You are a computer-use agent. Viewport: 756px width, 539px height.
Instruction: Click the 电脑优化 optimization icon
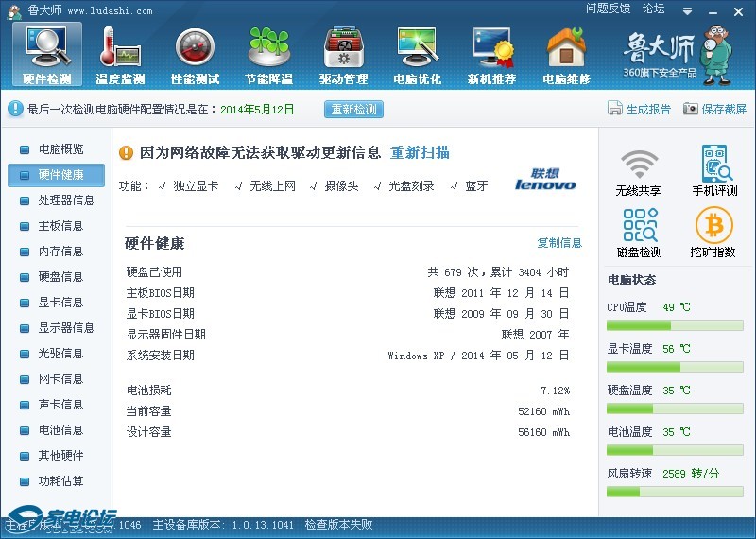coord(417,54)
